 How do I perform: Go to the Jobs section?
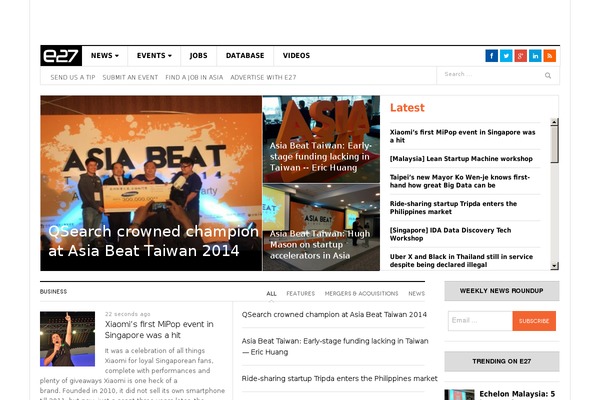199,56
